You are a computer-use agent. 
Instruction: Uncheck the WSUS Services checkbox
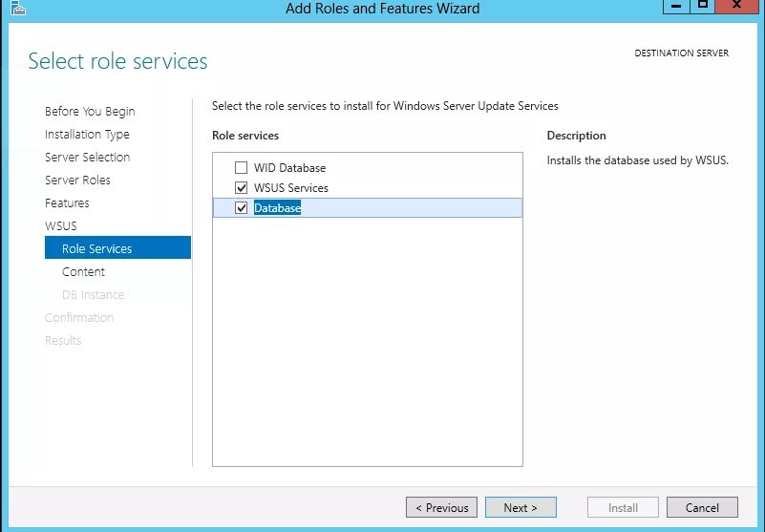pos(241,188)
